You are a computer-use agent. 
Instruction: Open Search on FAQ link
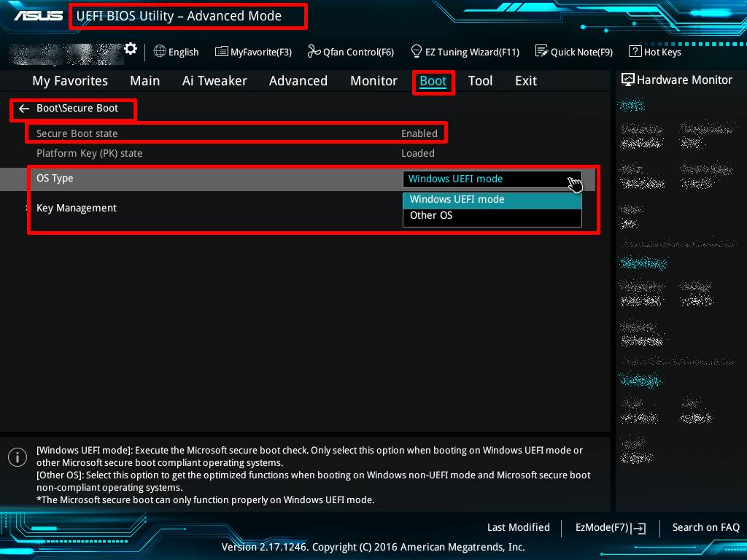point(705,528)
